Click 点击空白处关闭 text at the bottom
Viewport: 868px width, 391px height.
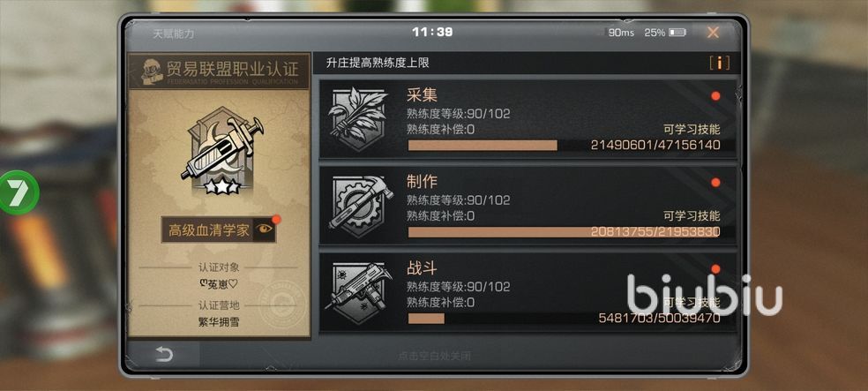tap(434, 356)
